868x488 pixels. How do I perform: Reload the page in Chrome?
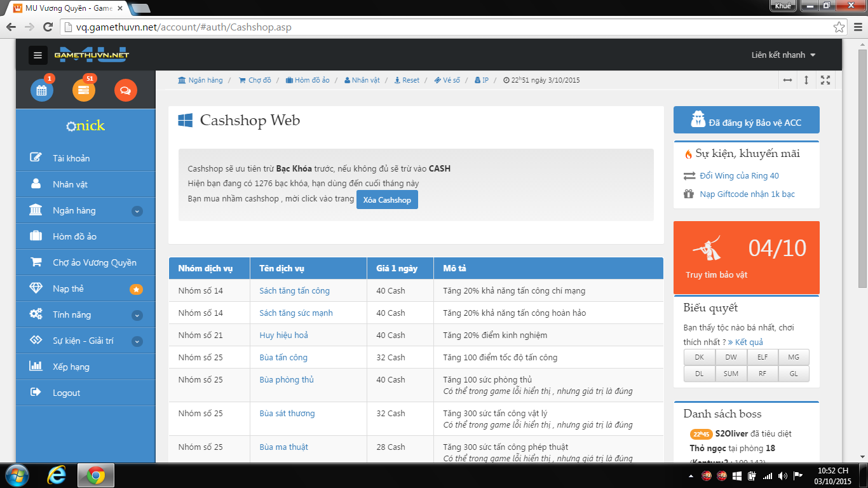coord(48,27)
